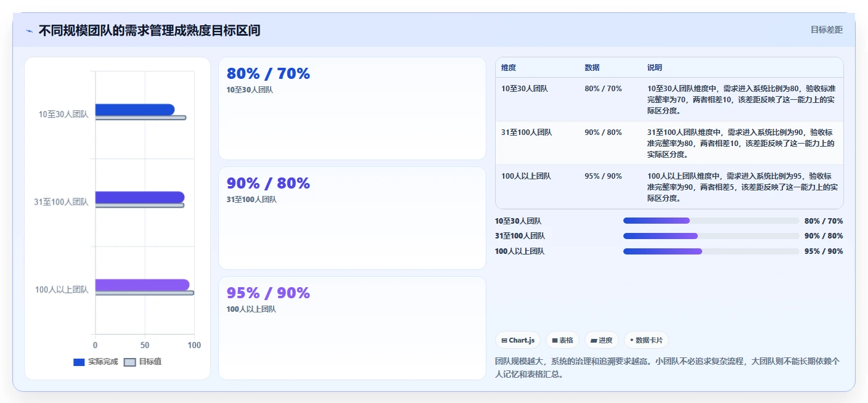Click the 数据卡片 tag chip
Image resolution: width=868 pixels, height=403 pixels.
[646, 340]
